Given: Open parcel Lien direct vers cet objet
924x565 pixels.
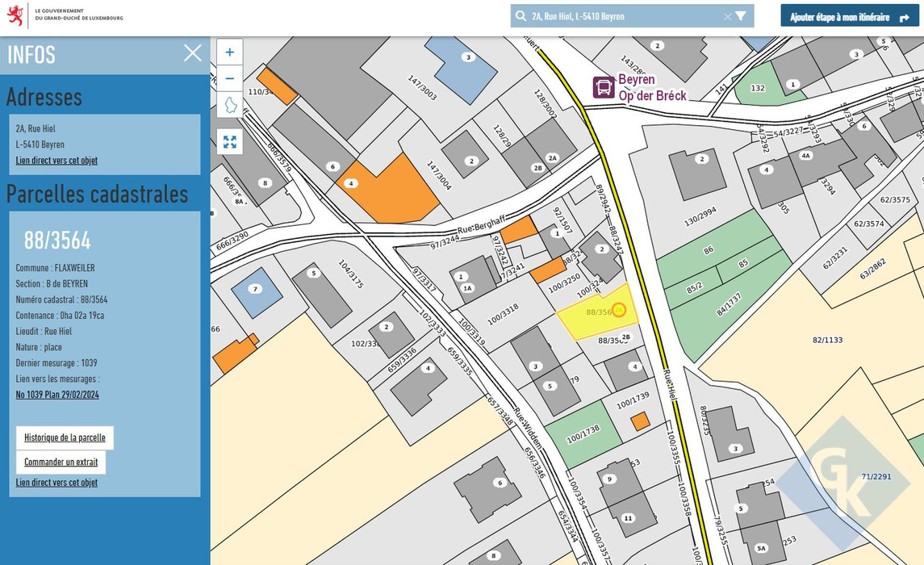Looking at the screenshot, I should click(x=56, y=483).
